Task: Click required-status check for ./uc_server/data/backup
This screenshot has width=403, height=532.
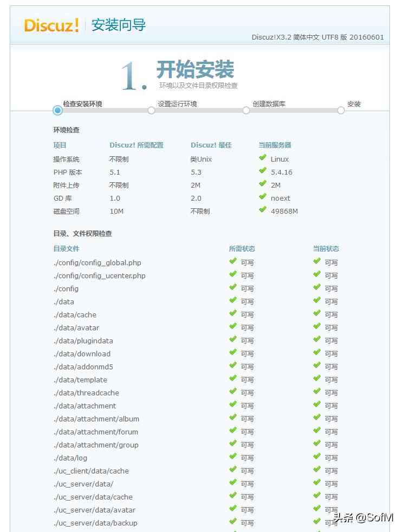Action: coord(233,521)
